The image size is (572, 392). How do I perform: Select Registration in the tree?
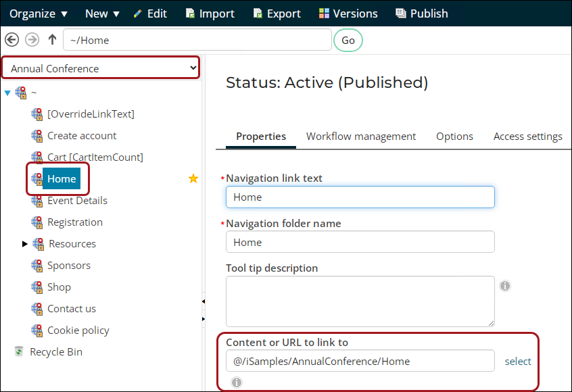(75, 222)
